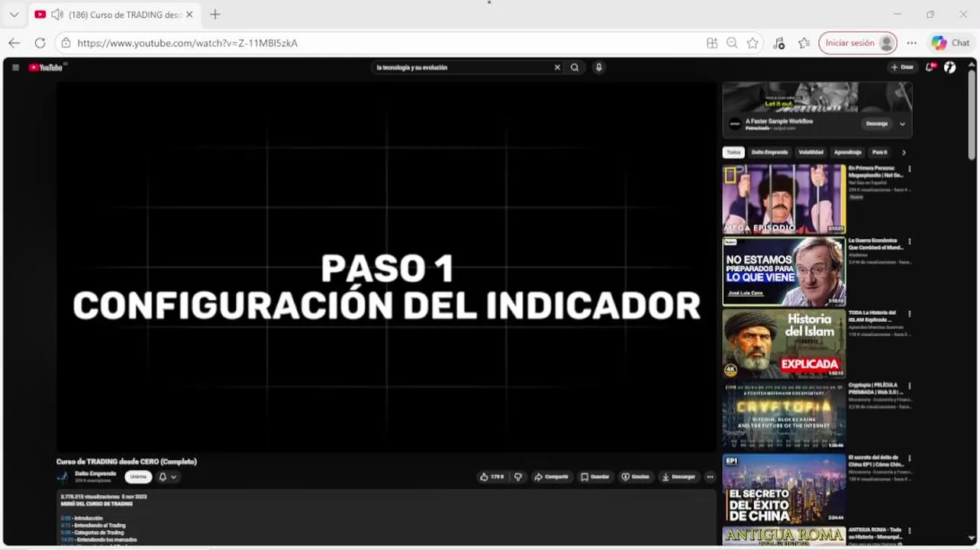
Task: Open the Mega Episodio video thumbnail
Action: coord(784,199)
